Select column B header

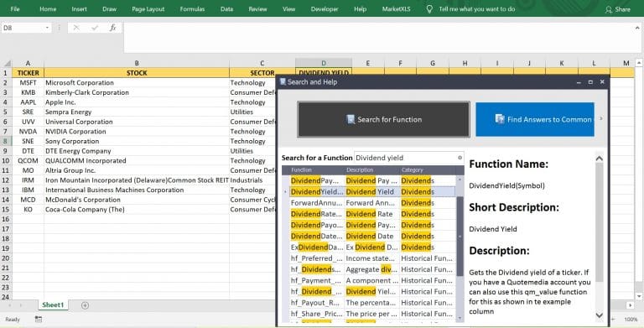[137, 63]
